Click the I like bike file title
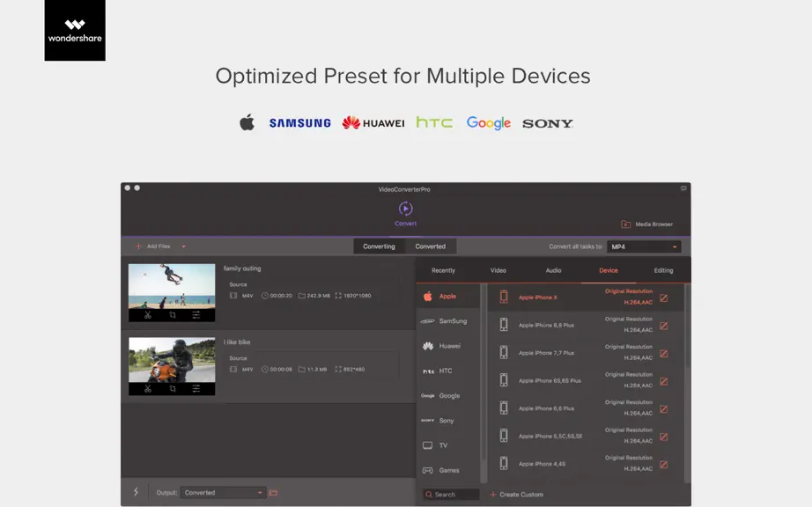 pyautogui.click(x=237, y=342)
